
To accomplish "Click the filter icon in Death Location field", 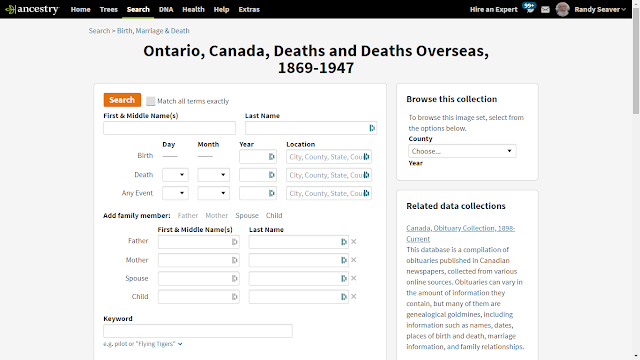I will tap(366, 175).
